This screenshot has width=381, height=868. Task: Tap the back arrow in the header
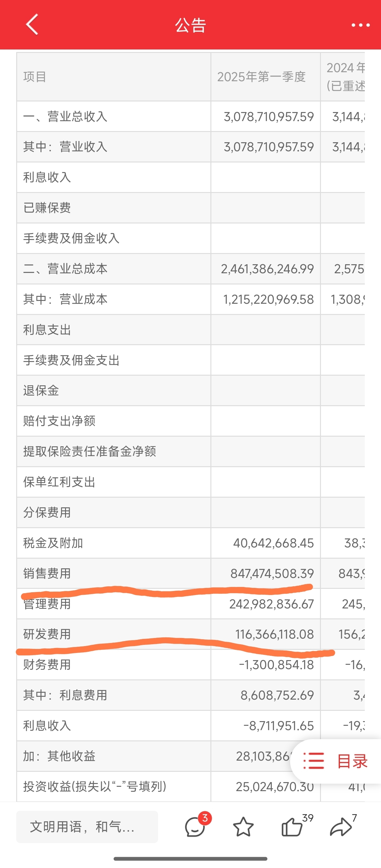point(32,24)
